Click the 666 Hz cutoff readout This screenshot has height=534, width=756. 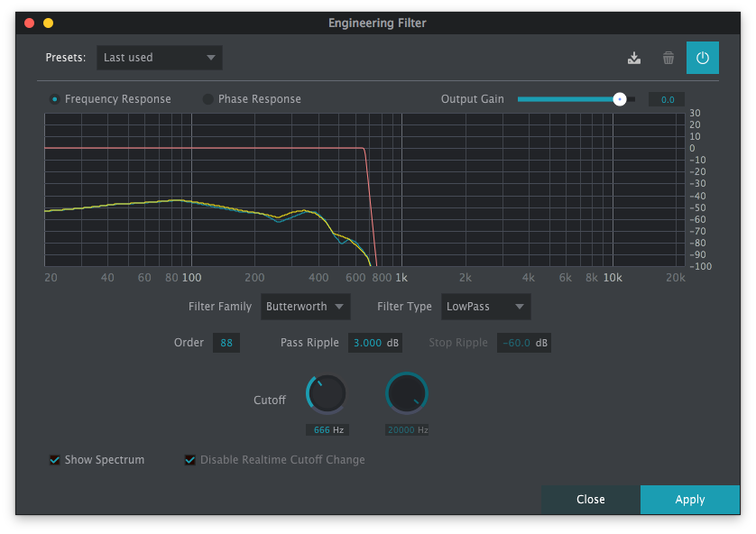[x=326, y=429]
